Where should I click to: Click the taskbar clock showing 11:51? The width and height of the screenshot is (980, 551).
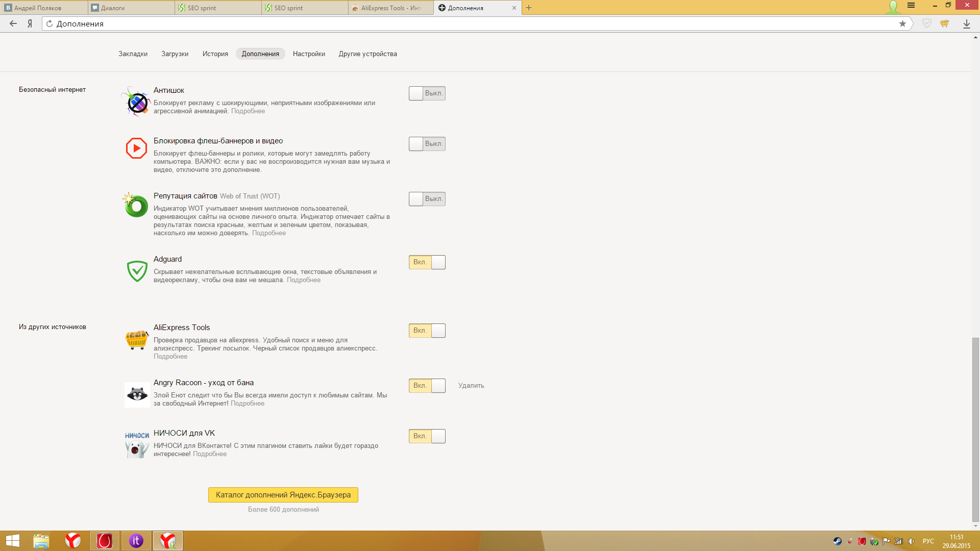(957, 541)
